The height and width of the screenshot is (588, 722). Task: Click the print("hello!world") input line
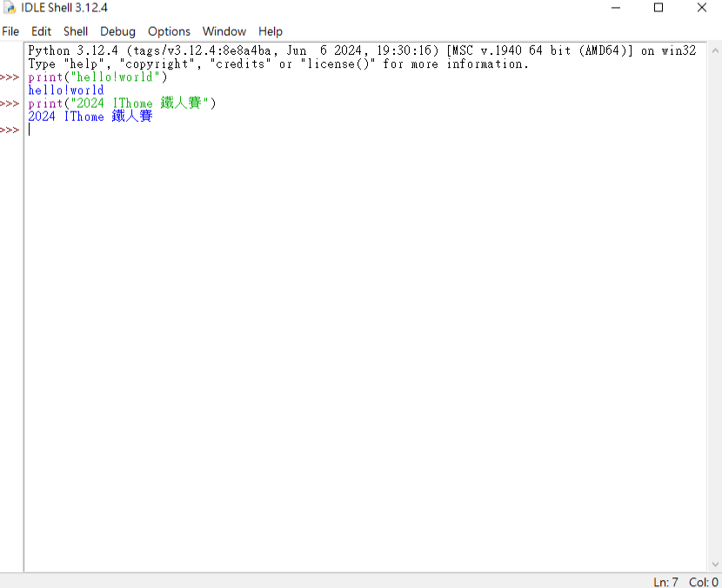[x=97, y=77]
